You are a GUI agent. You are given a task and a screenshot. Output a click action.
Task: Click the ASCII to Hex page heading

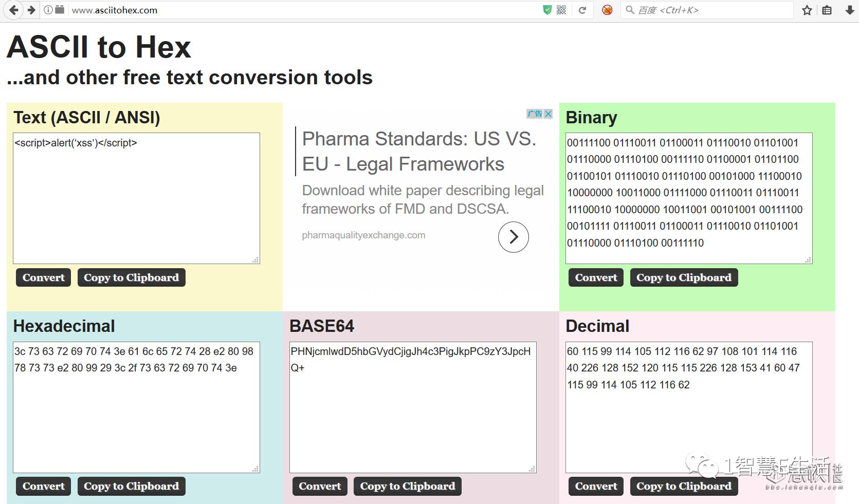point(99,47)
